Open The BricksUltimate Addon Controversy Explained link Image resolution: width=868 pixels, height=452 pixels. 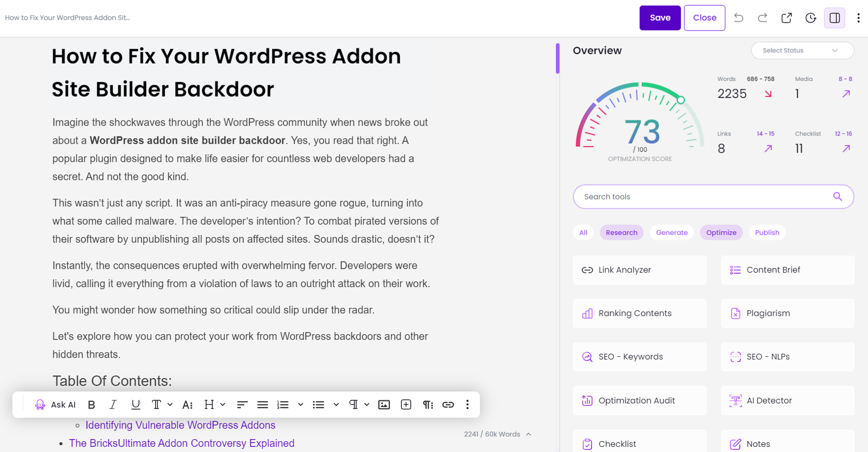(x=182, y=443)
